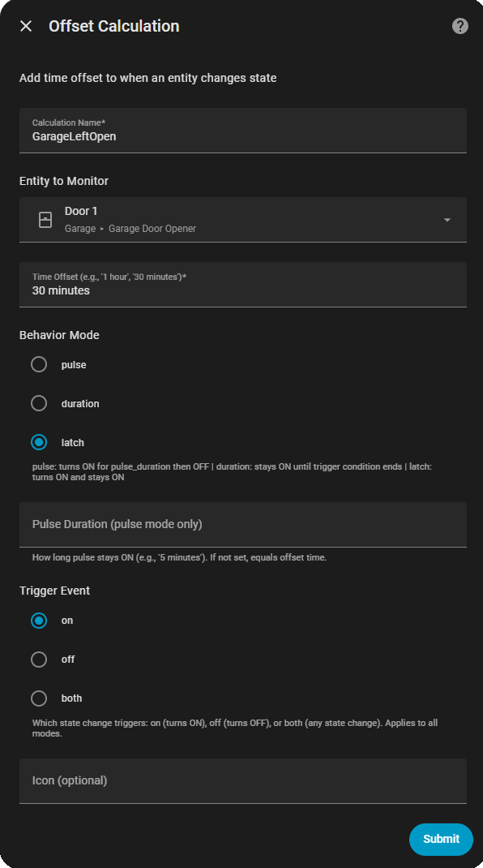Click the 'both' label text
This screenshot has width=483, height=868.
pyautogui.click(x=71, y=698)
